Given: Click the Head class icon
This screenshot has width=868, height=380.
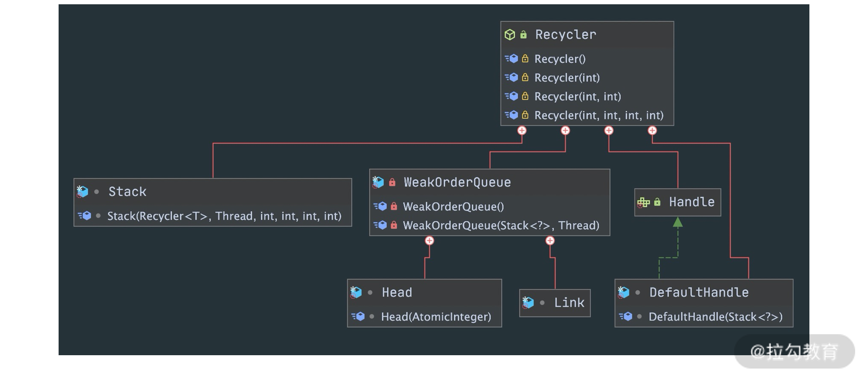Looking at the screenshot, I should point(356,292).
